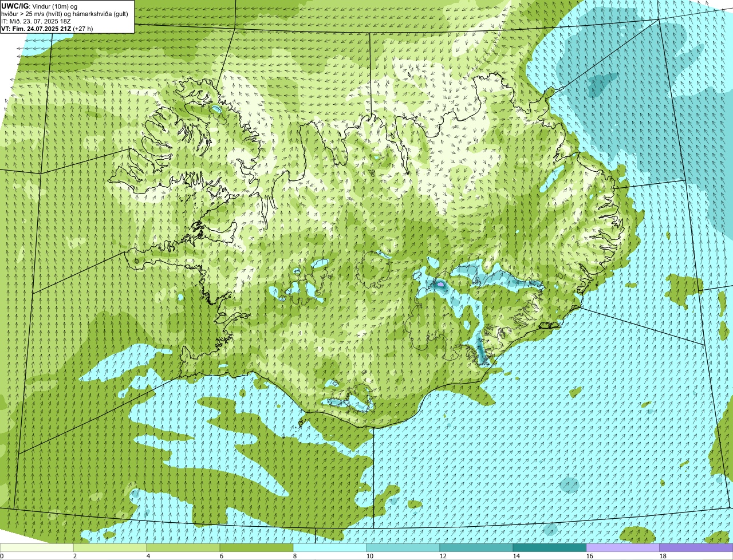The width and height of the screenshot is (733, 560).
Task: Click the legend scale label "2"
Action: [x=75, y=556]
